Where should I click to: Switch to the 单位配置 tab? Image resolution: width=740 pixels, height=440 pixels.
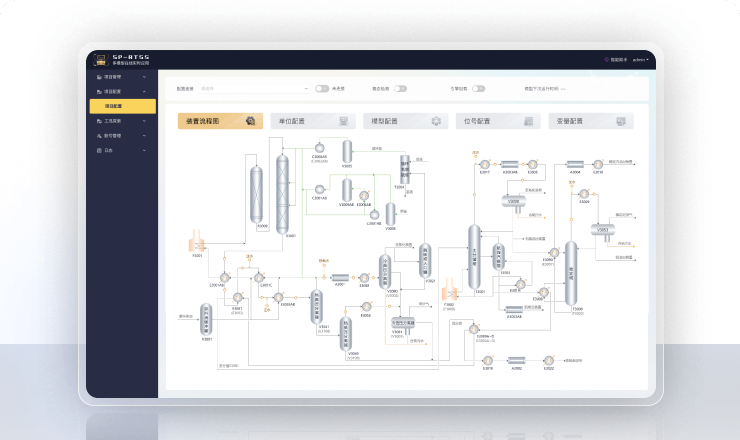(313, 121)
